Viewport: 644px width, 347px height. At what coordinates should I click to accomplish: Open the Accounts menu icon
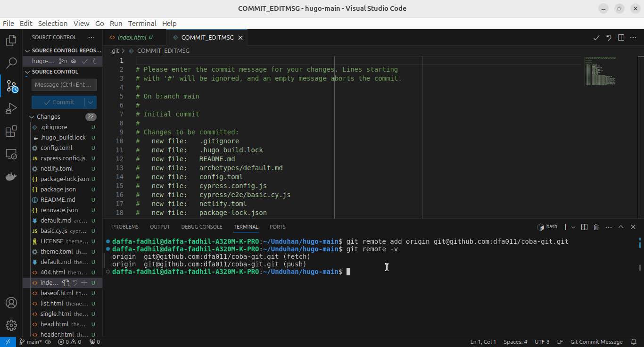(x=11, y=303)
